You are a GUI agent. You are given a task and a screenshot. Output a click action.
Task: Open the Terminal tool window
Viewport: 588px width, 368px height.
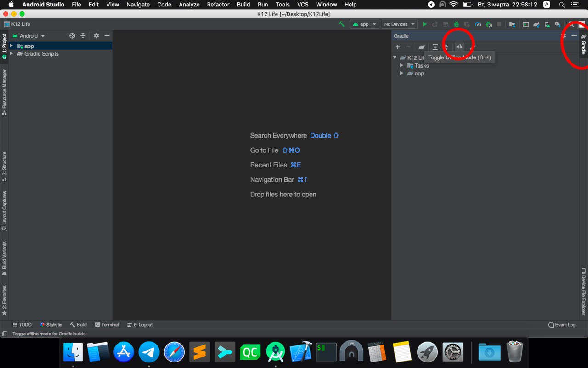[107, 325]
